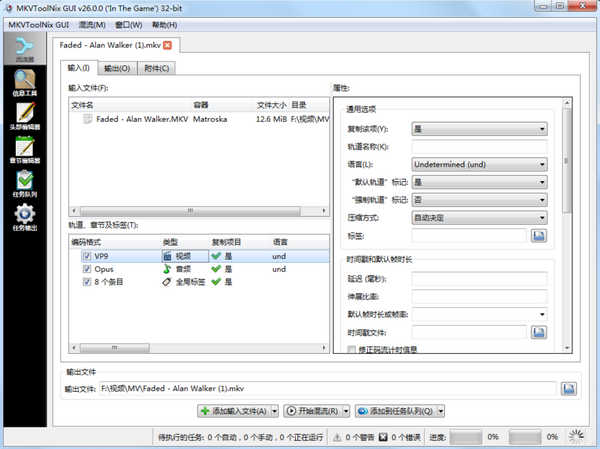Open the default track flag dropdown
Image resolution: width=600 pixels, height=449 pixels.
pos(479,182)
